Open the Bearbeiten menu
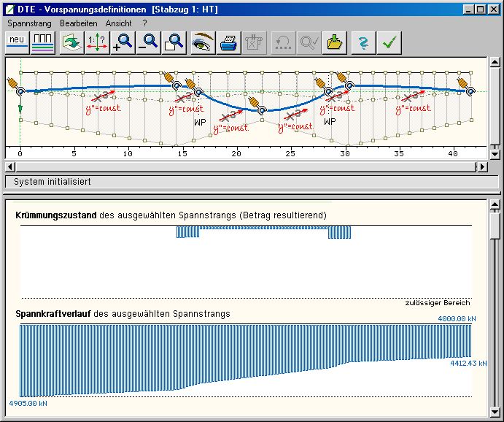The height and width of the screenshot is (422, 504). (x=79, y=23)
